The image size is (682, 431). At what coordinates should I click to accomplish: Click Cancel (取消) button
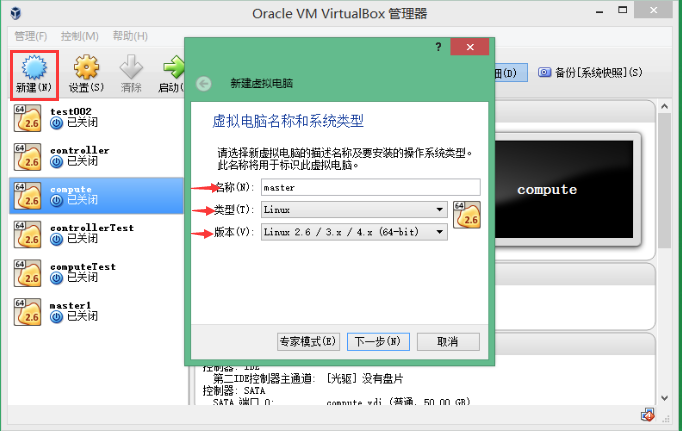tap(448, 342)
